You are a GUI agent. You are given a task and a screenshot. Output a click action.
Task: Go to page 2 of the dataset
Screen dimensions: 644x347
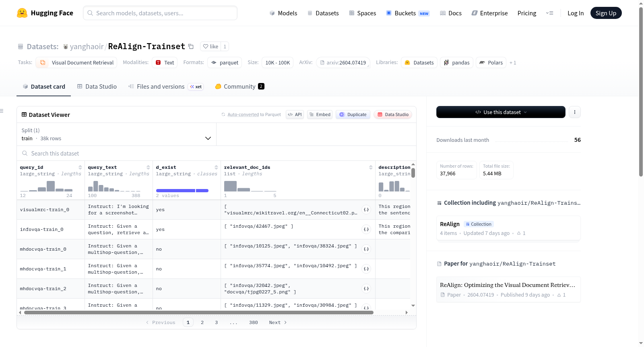202,322
